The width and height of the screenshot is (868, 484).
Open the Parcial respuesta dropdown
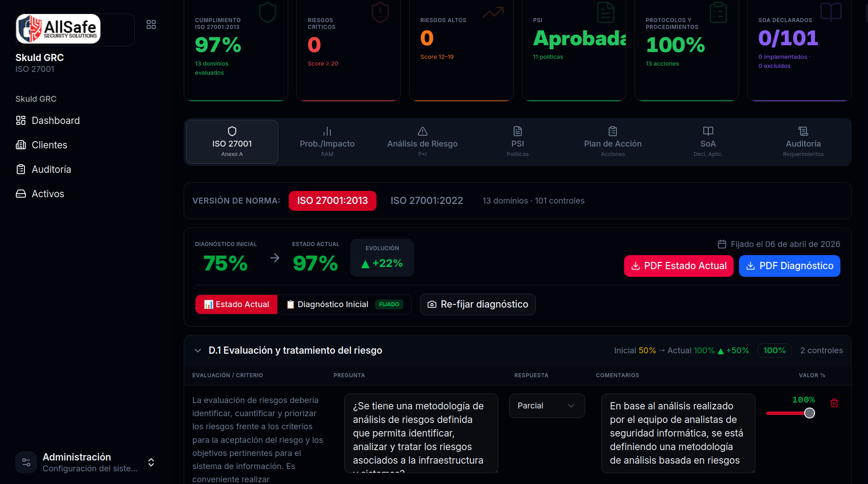547,406
